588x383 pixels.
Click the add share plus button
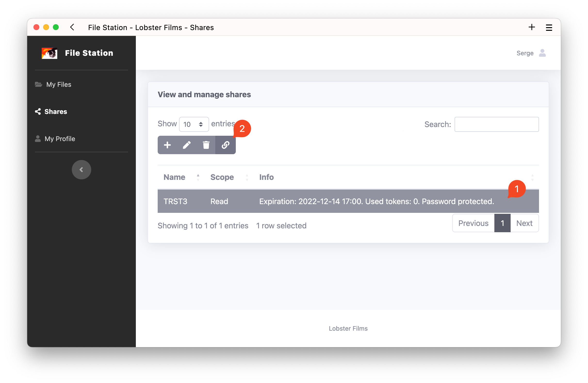(167, 145)
